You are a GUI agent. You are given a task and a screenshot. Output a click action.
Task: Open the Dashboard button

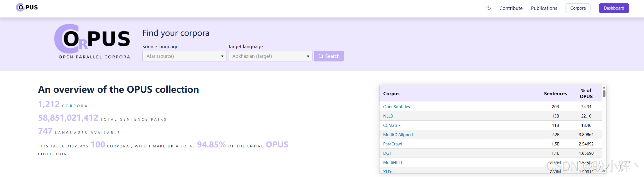[x=614, y=8]
